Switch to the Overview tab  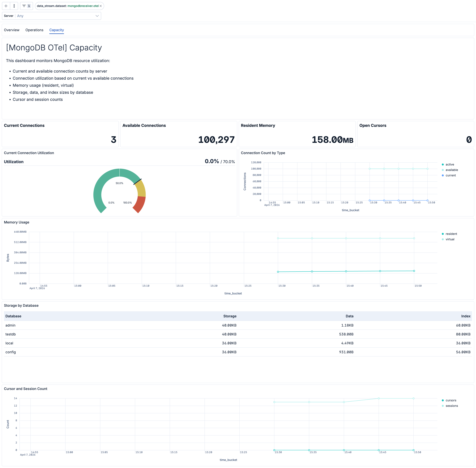pos(12,30)
